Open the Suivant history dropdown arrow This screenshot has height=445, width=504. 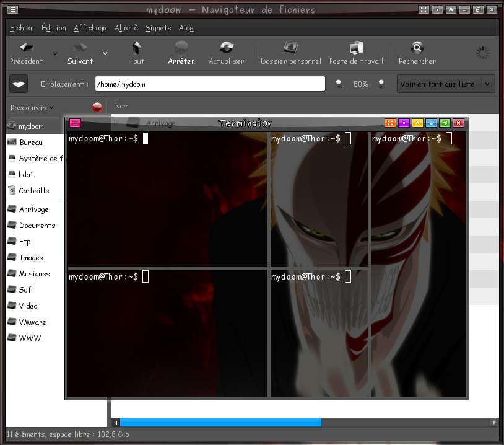[x=105, y=53]
